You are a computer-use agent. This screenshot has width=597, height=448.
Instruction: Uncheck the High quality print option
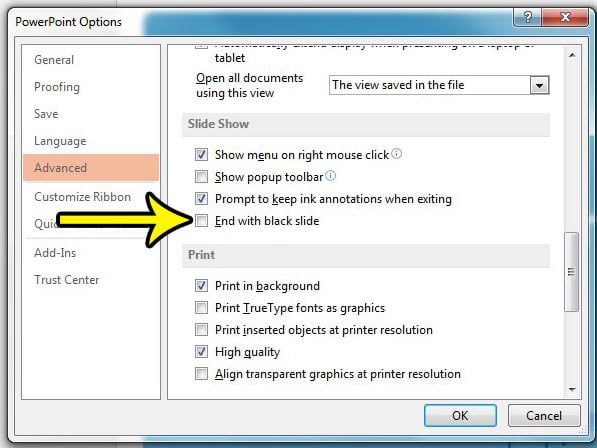[x=201, y=351]
